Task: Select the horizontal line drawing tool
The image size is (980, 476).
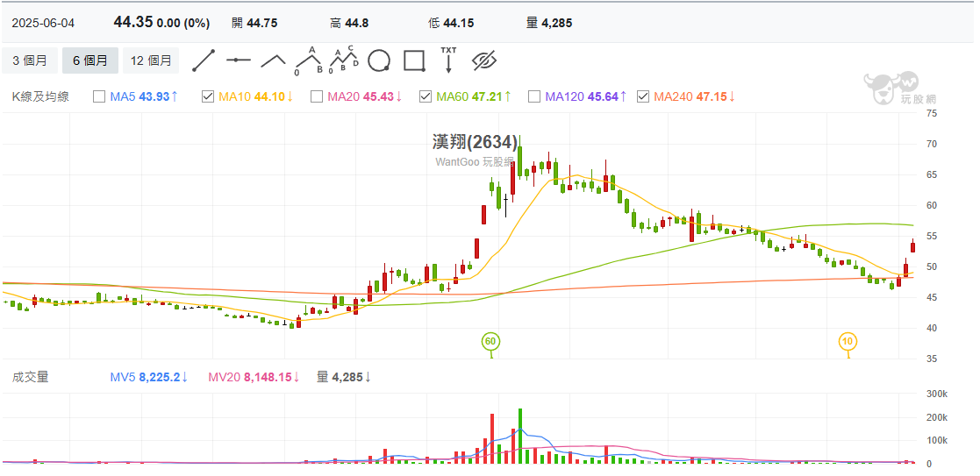Action: click(x=239, y=60)
